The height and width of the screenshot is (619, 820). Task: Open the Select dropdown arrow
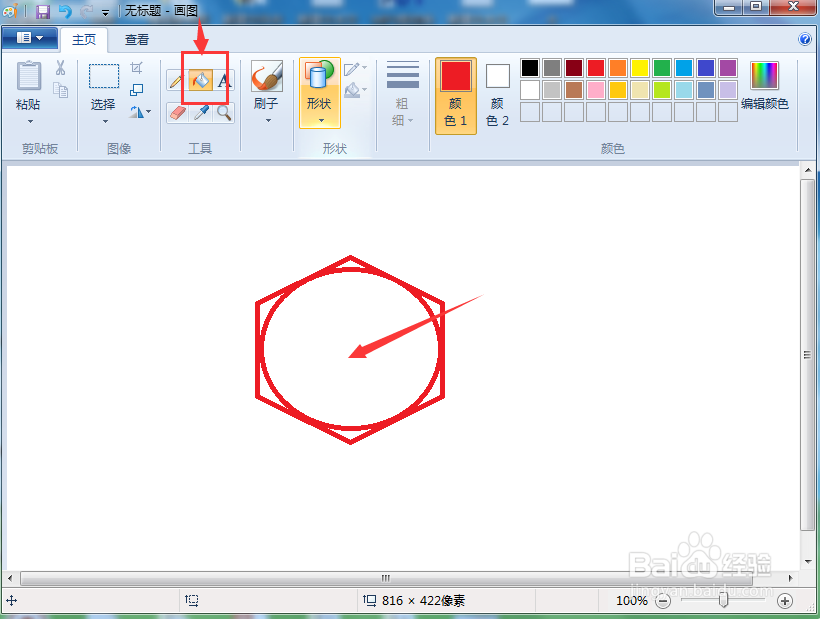[x=105, y=122]
